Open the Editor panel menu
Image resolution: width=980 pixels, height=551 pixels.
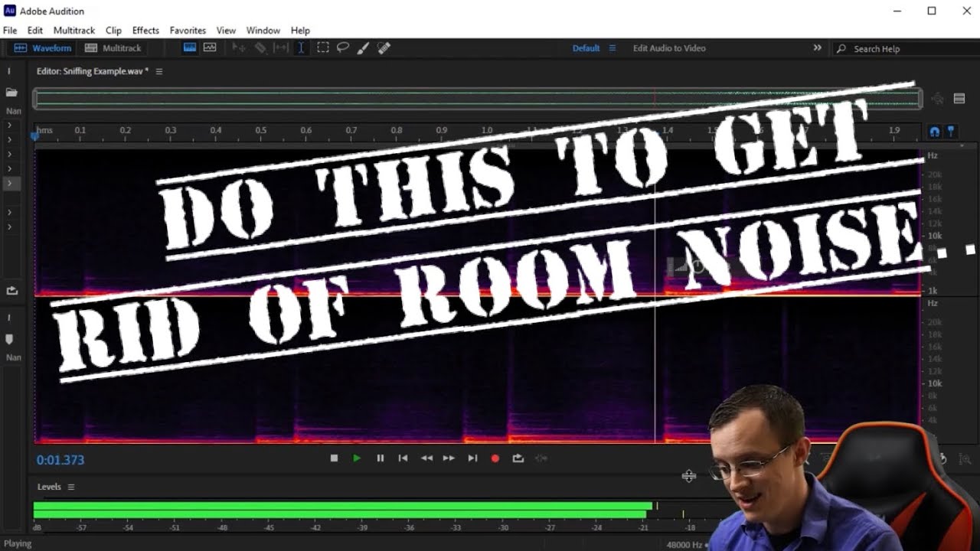[159, 71]
